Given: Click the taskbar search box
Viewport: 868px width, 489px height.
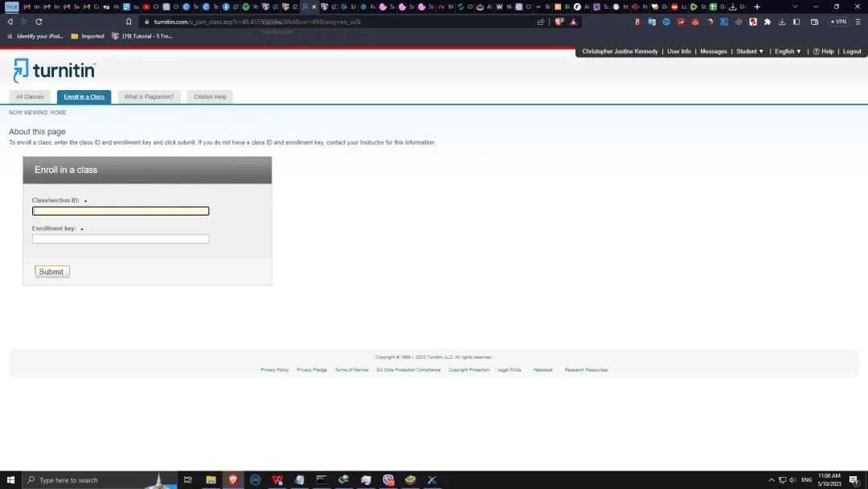Looking at the screenshot, I should pos(100,479).
